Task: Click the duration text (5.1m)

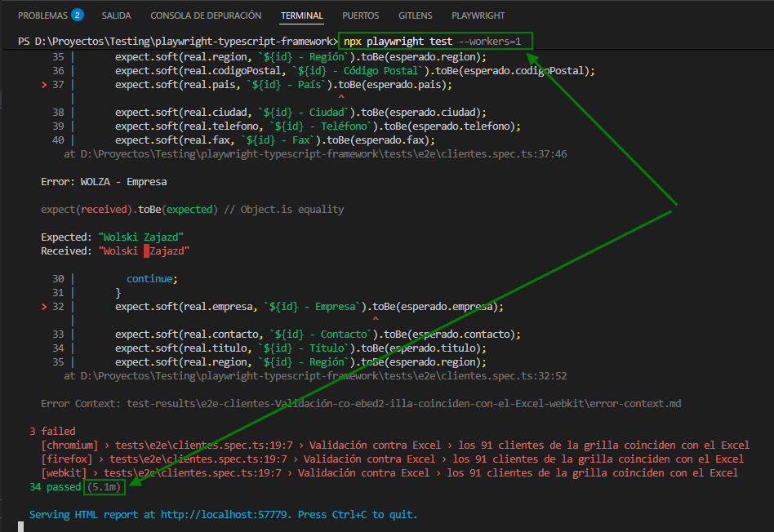Action: [105, 487]
